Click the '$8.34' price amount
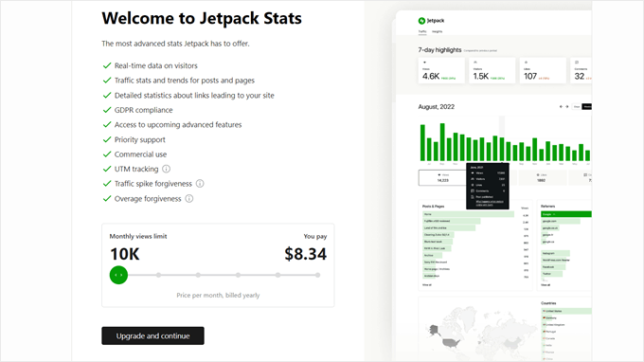 (306, 254)
